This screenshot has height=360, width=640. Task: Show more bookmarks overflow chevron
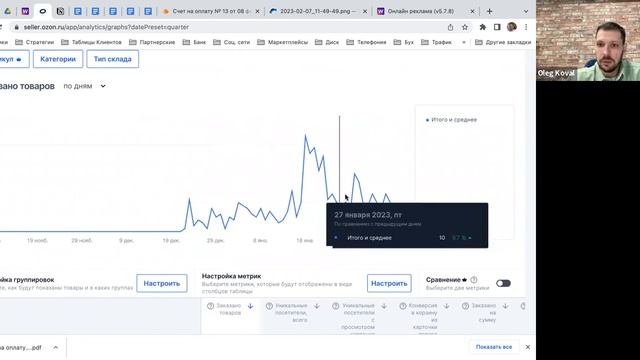tap(464, 42)
